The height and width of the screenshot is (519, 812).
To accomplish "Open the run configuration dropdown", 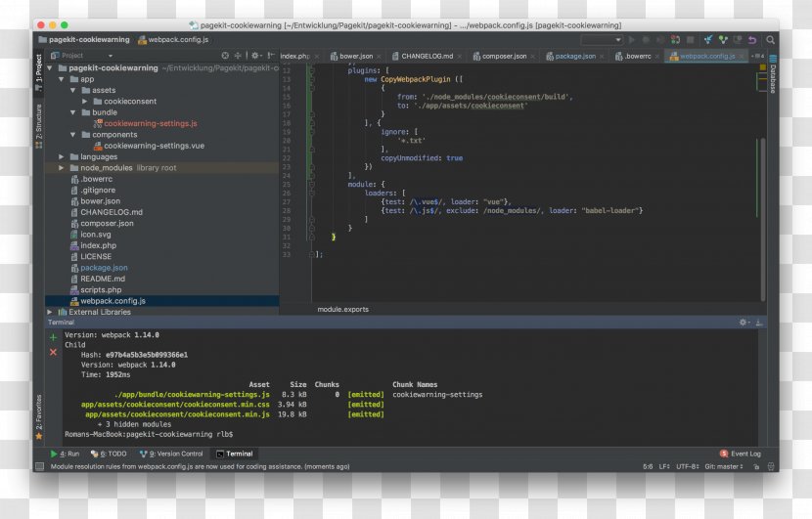I will coord(602,40).
